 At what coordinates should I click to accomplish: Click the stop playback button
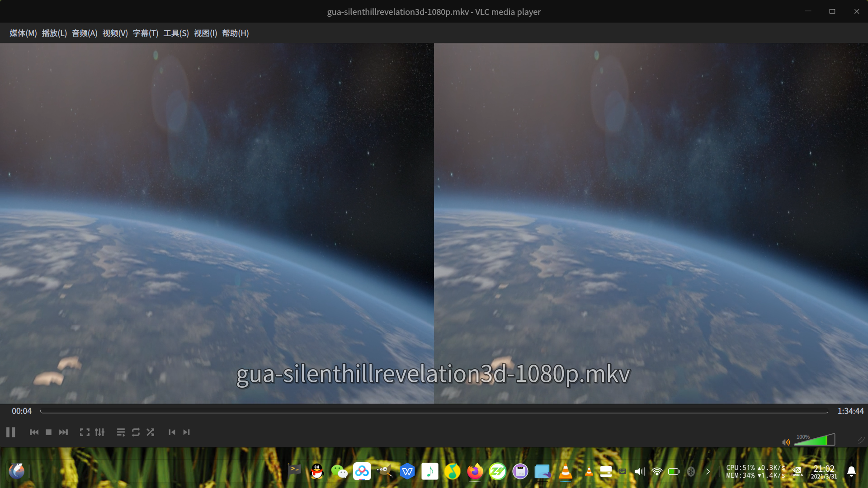[x=49, y=432]
